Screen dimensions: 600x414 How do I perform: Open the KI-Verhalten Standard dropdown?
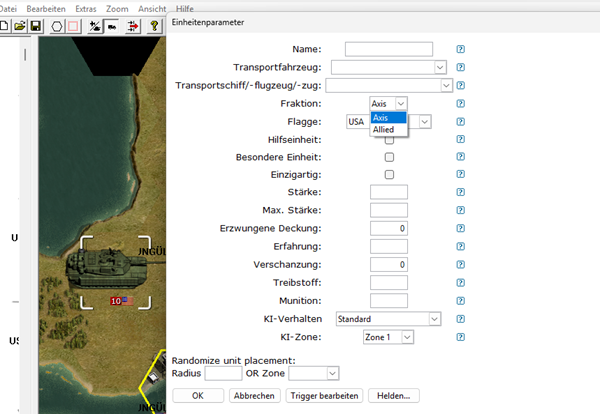pyautogui.click(x=434, y=319)
